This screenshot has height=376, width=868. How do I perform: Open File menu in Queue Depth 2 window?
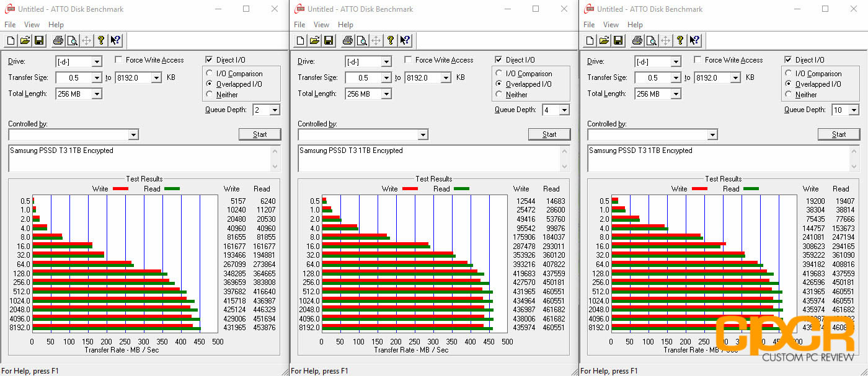tap(10, 25)
